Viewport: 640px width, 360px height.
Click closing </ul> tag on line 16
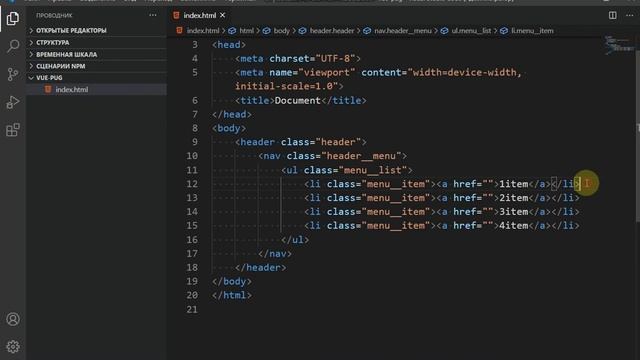point(295,240)
